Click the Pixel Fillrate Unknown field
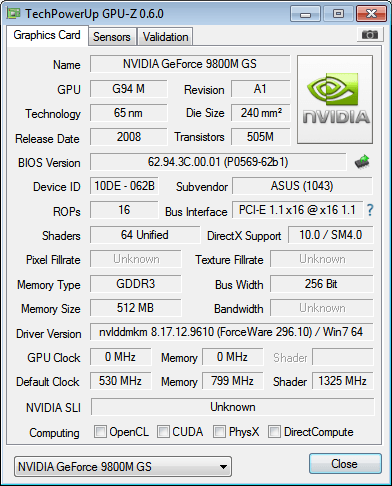 click(x=136, y=259)
